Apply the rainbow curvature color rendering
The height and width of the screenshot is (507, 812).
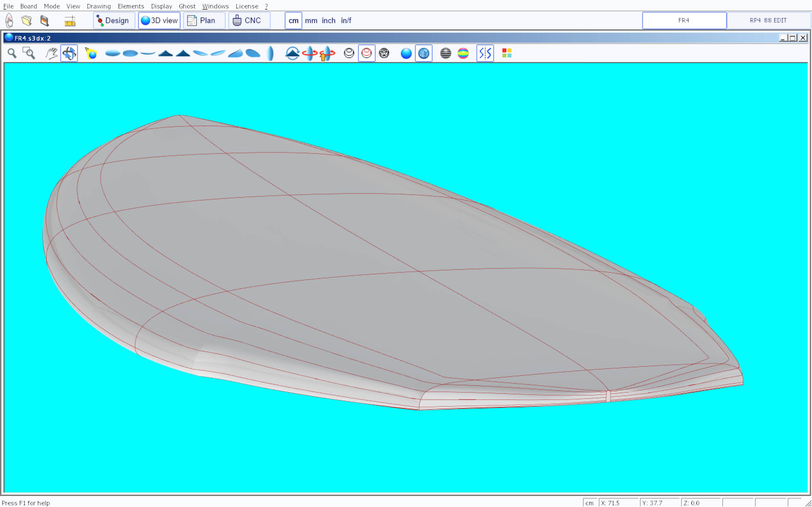point(463,53)
